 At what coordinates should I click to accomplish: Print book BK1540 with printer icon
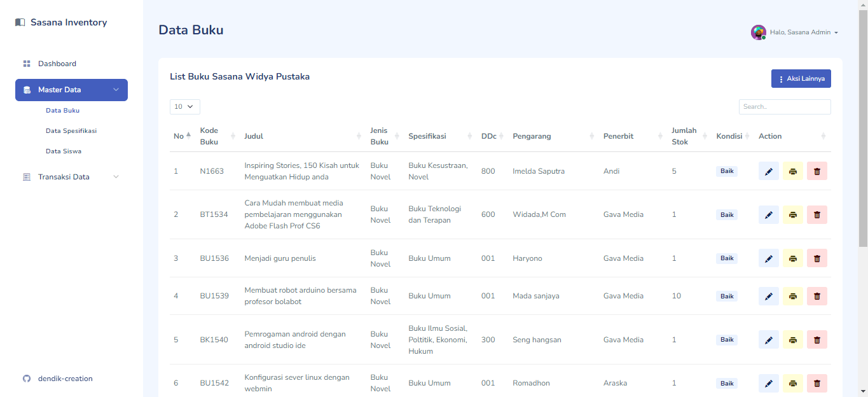tap(793, 340)
